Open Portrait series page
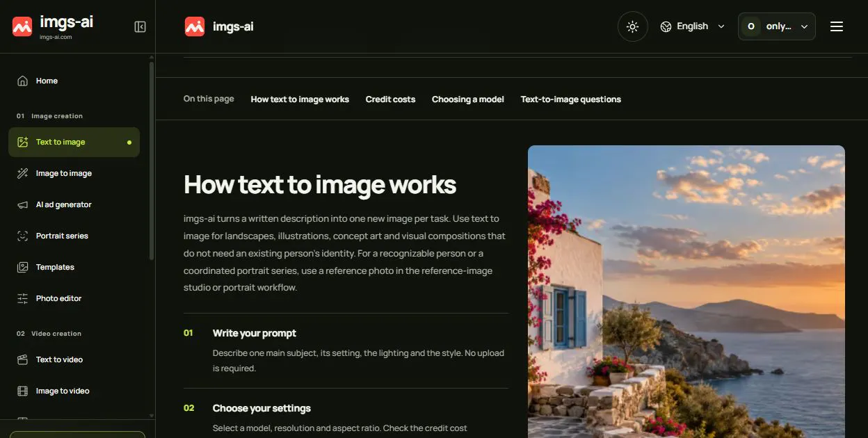Image resolution: width=868 pixels, height=438 pixels. (74, 236)
